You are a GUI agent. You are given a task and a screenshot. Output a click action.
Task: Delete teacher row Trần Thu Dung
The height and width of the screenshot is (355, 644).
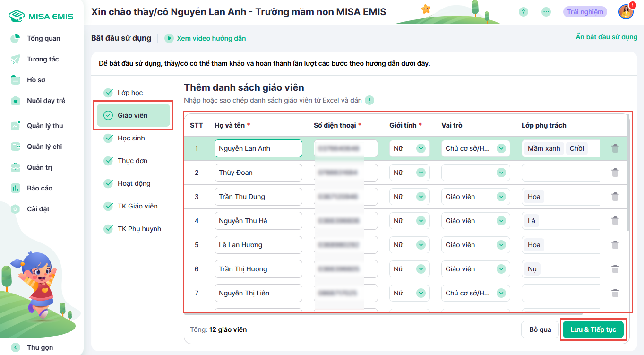tap(615, 197)
